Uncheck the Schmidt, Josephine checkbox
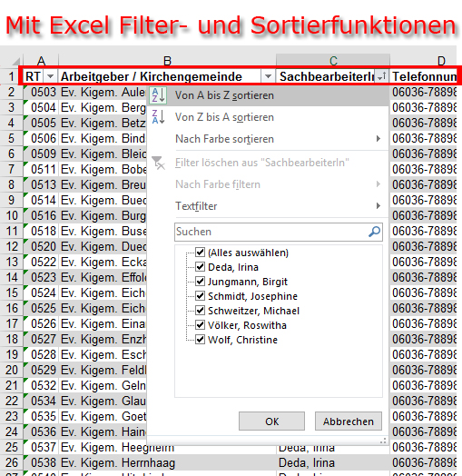 [x=200, y=295]
